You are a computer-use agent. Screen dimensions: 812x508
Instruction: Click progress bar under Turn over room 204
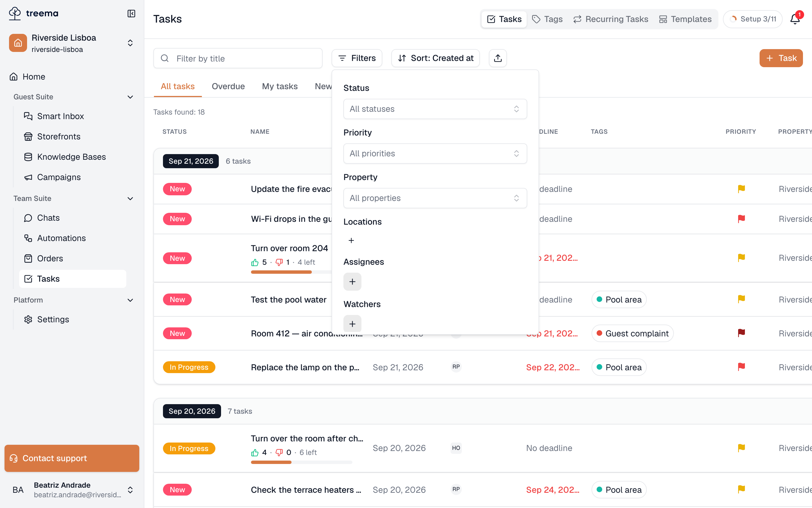click(292, 272)
